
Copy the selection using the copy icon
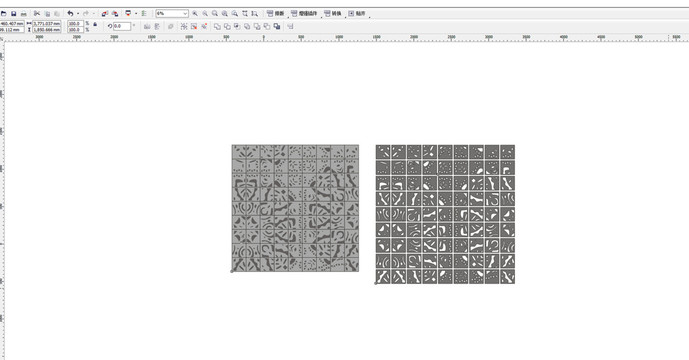pyautogui.click(x=47, y=14)
